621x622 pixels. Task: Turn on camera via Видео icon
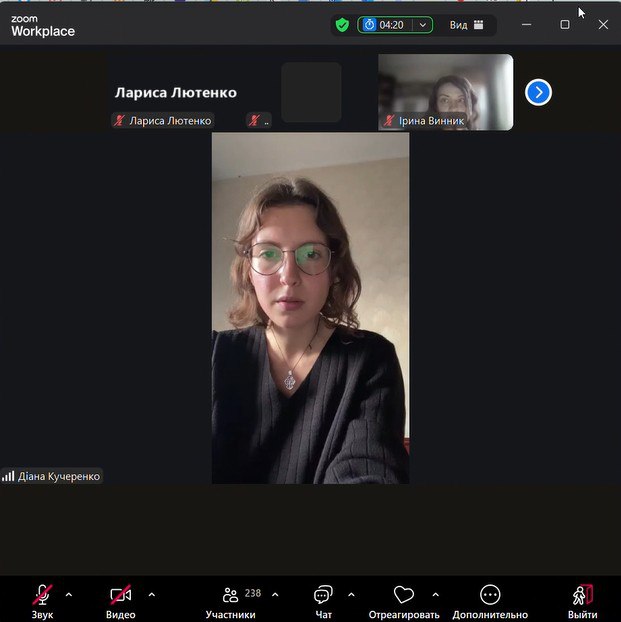[x=120, y=595]
